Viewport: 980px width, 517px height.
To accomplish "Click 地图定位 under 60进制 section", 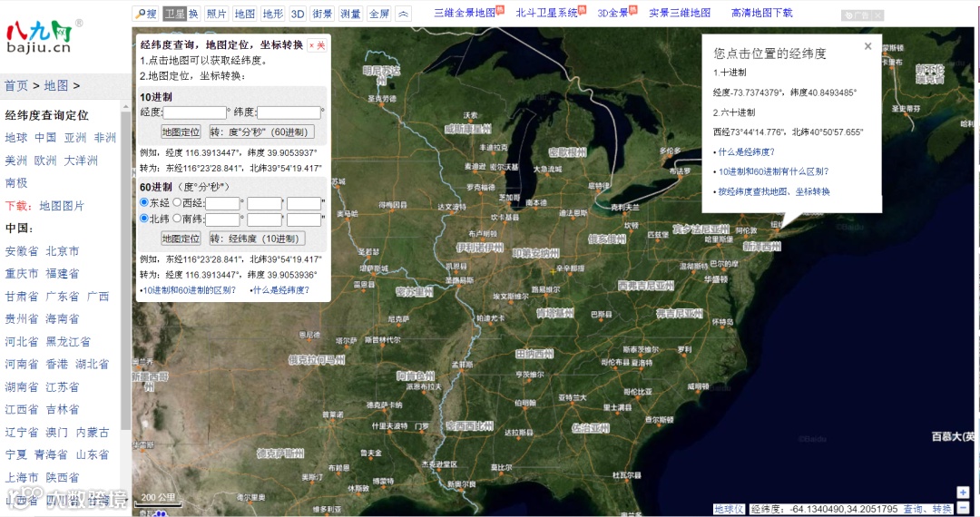I will pyautogui.click(x=181, y=239).
